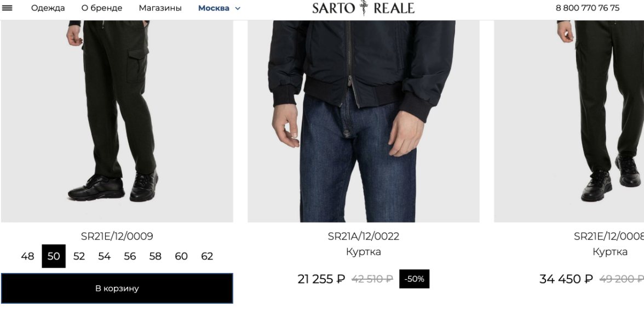The height and width of the screenshot is (317, 644).
Task: Go to Магазины
Action: pos(160,8)
